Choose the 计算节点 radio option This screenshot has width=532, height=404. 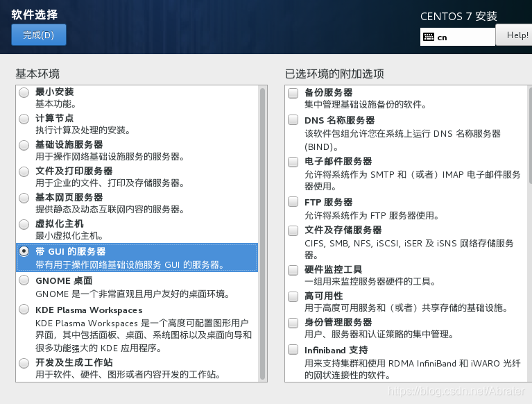point(24,119)
